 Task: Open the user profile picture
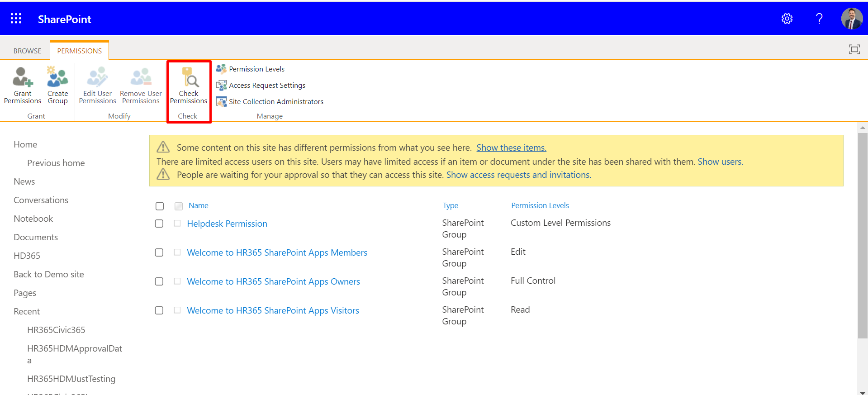tap(852, 19)
